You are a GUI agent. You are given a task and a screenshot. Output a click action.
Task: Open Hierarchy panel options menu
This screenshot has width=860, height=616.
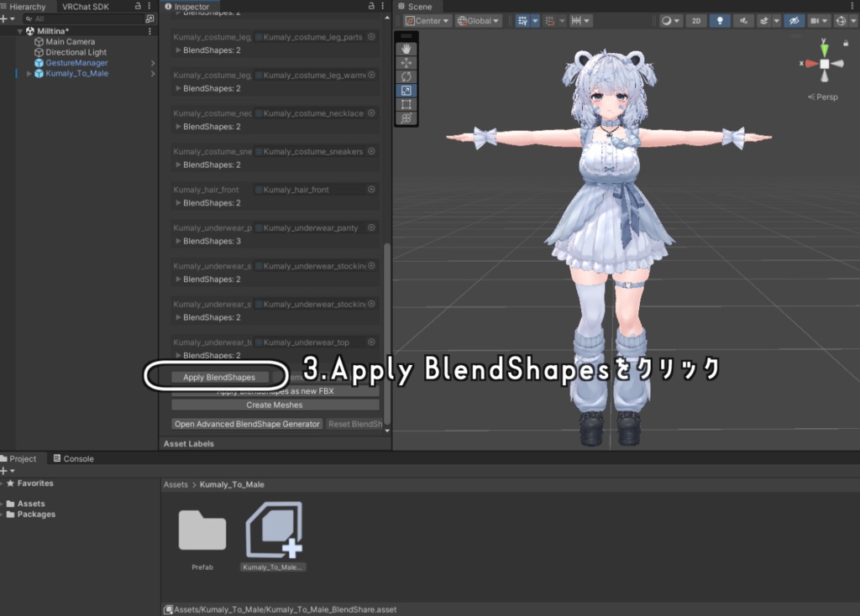click(x=149, y=6)
